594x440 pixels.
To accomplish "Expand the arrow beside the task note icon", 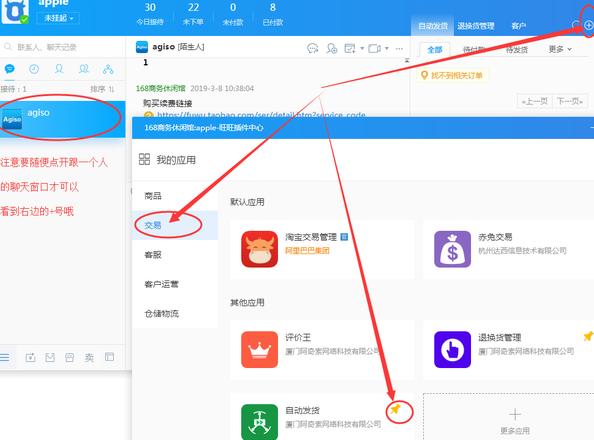I will (x=362, y=48).
